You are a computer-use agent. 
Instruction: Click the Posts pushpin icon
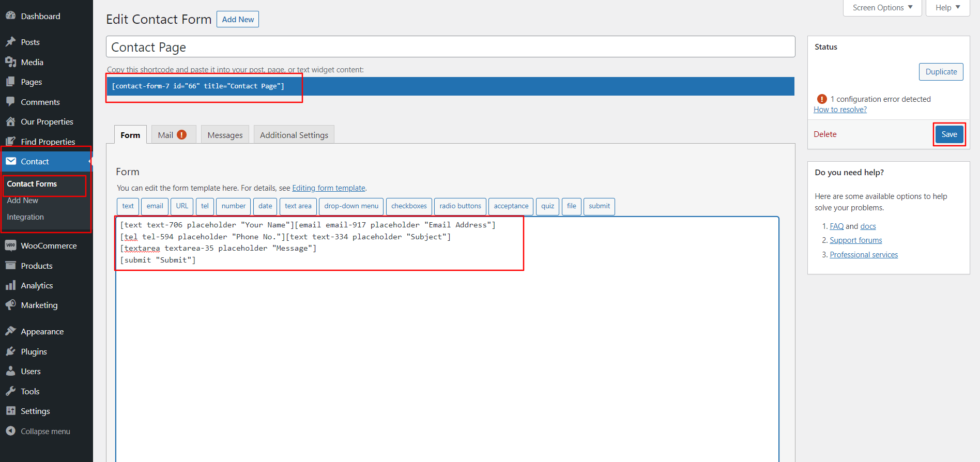pos(10,42)
